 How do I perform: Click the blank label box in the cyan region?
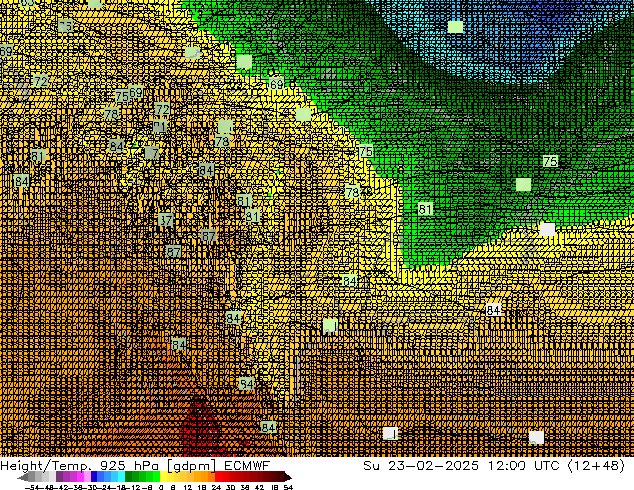(x=455, y=27)
